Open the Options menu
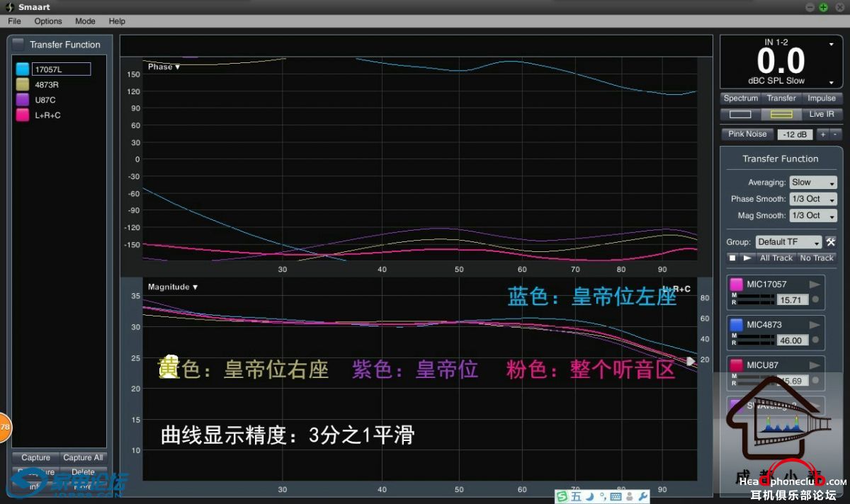 click(x=48, y=21)
